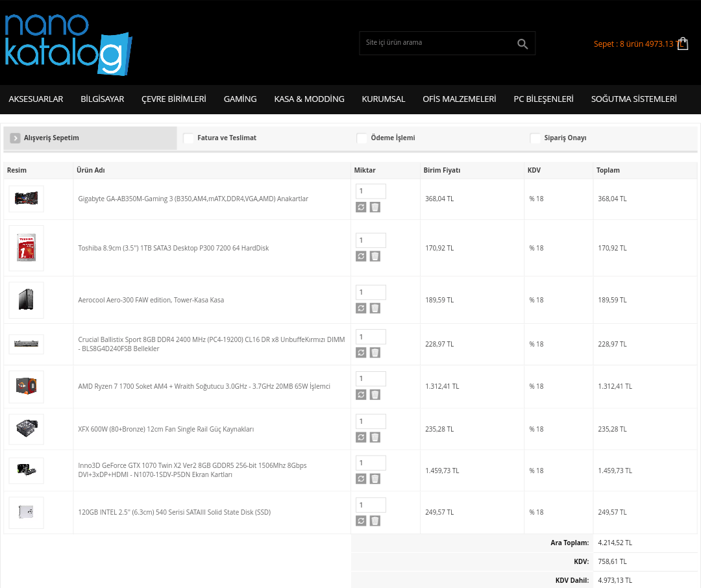
Task: Edit quantity field for Inno3D GTX 1070
Action: 371,463
